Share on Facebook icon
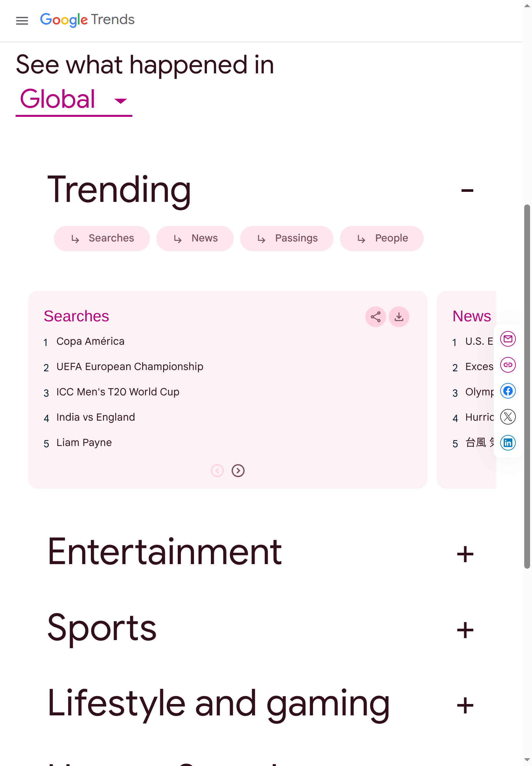 508,391
